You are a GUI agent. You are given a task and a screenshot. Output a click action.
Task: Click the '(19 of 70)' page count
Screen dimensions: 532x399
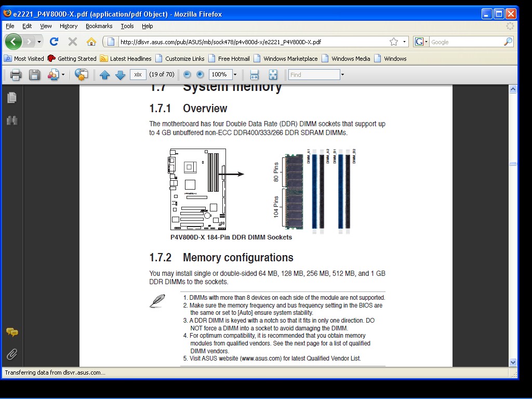tap(162, 74)
